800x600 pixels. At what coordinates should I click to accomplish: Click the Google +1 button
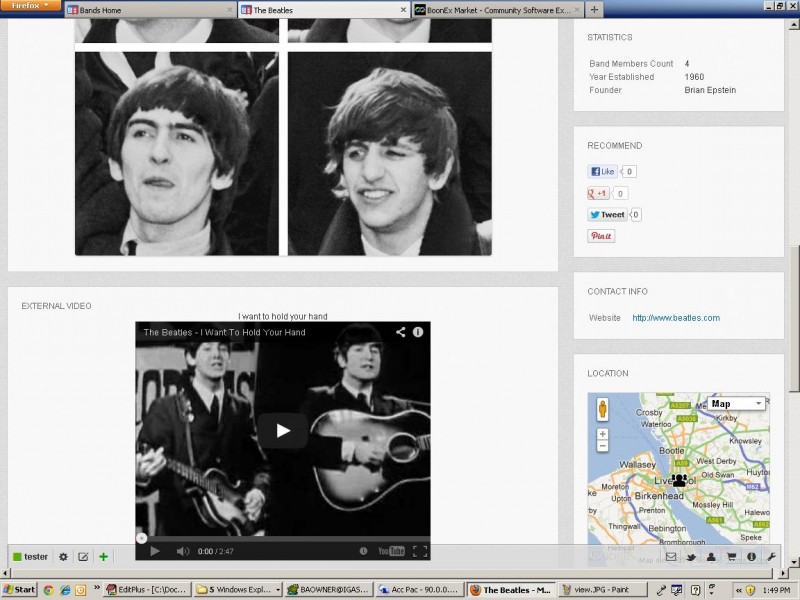pyautogui.click(x=599, y=193)
